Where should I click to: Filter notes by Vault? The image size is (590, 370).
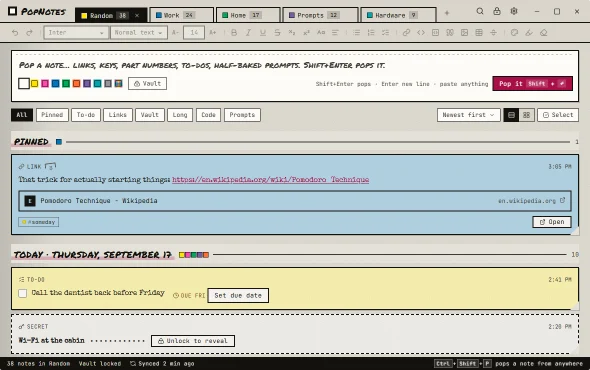(150, 115)
